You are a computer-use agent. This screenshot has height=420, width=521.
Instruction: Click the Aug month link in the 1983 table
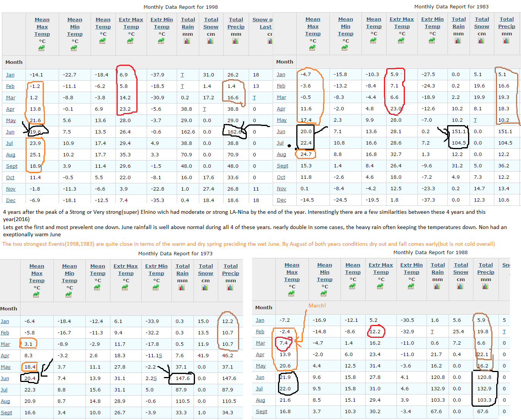pyautogui.click(x=281, y=154)
